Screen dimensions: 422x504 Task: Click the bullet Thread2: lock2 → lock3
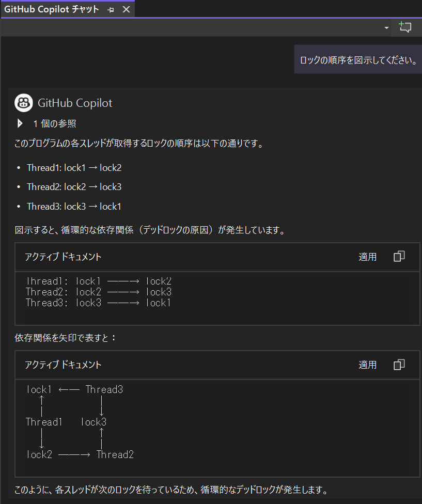tap(74, 187)
